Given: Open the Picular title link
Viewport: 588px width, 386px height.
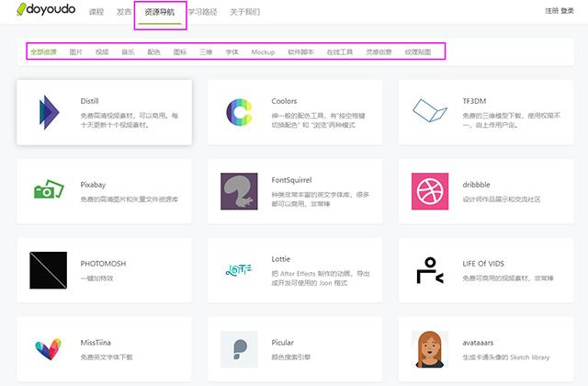Looking at the screenshot, I should [x=282, y=343].
